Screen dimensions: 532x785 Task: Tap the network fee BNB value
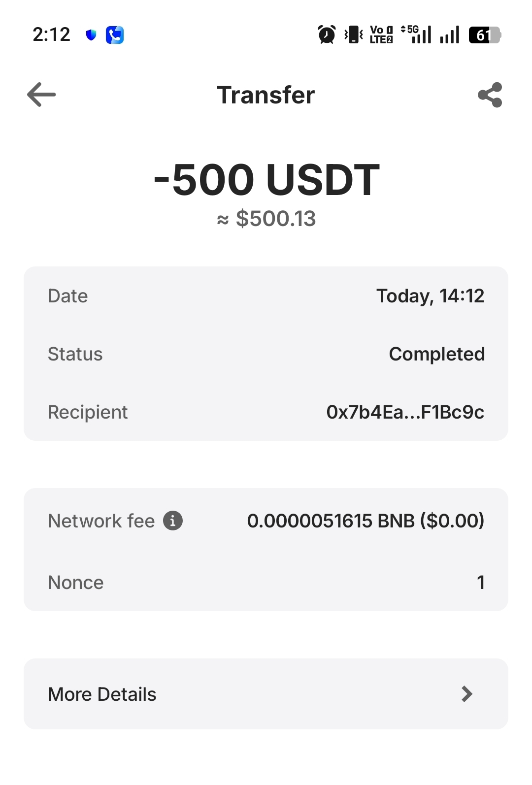(x=366, y=521)
